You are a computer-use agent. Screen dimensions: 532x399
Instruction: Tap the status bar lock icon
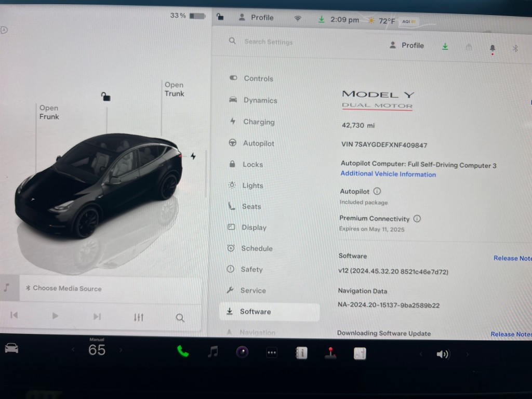click(x=220, y=17)
